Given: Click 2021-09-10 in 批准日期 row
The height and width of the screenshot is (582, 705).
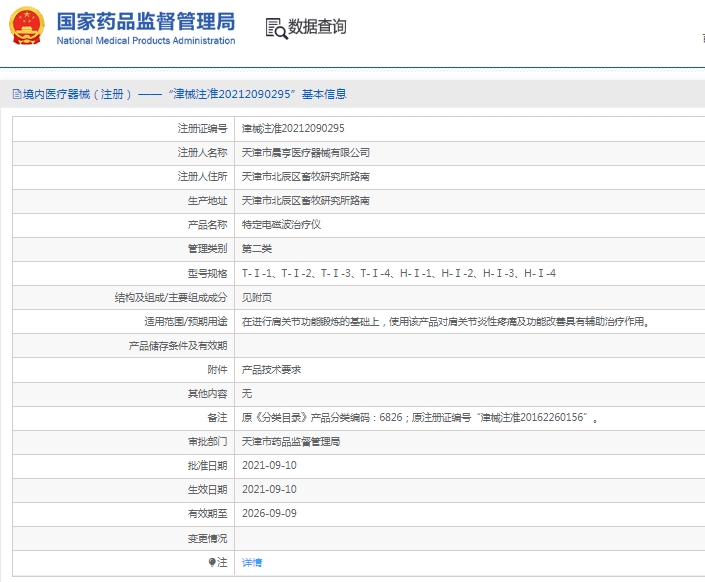Looking at the screenshot, I should [x=269, y=466].
